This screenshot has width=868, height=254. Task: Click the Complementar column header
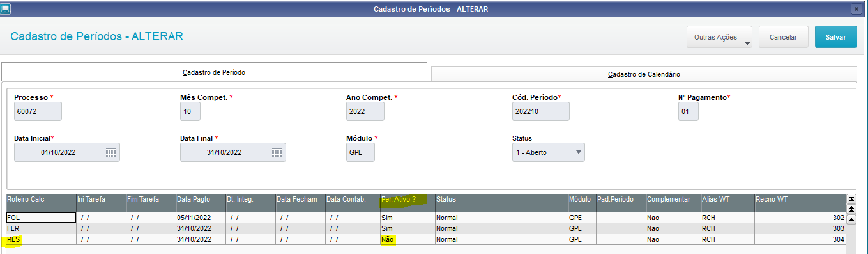pos(673,203)
